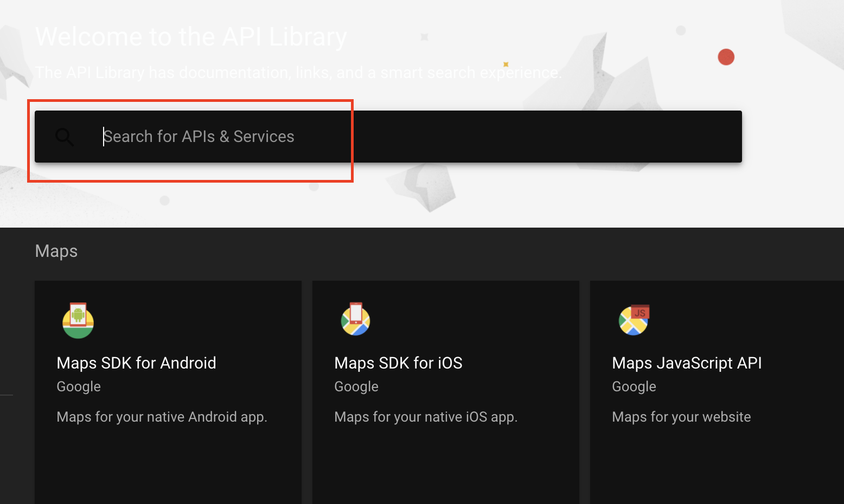Screen dimensions: 844x504
Task: Click Google under Maps SDK for iOS
Action: 356,387
